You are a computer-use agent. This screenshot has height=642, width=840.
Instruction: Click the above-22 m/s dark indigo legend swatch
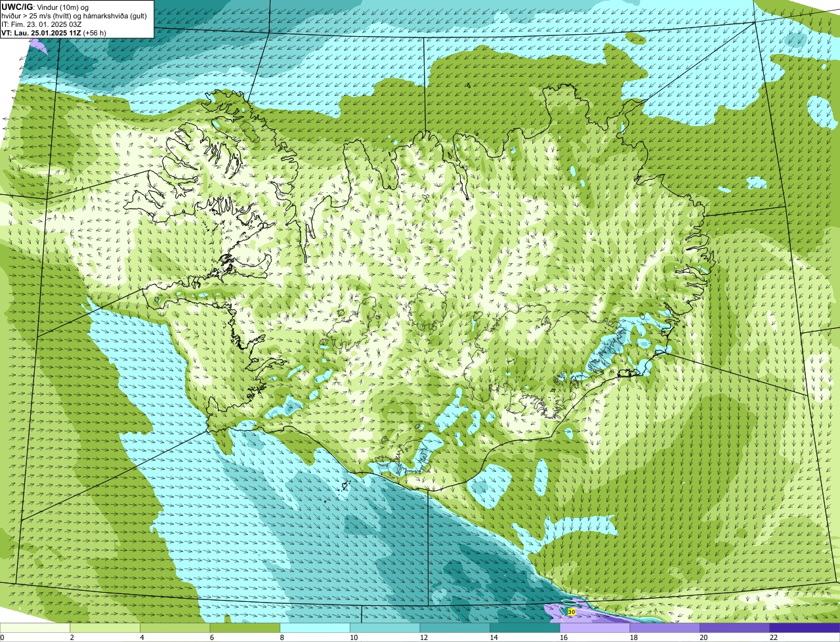pyautogui.click(x=805, y=628)
